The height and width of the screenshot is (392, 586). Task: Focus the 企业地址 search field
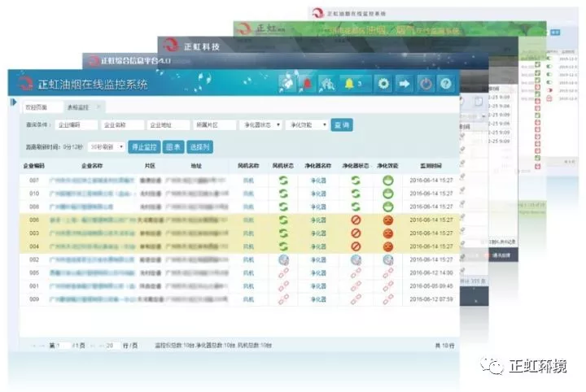pos(168,125)
